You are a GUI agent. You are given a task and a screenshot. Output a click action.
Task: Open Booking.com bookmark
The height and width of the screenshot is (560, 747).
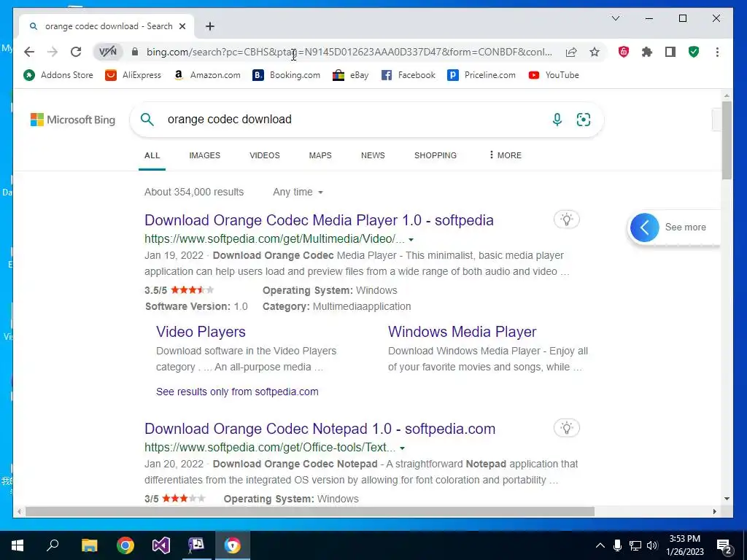tap(286, 75)
